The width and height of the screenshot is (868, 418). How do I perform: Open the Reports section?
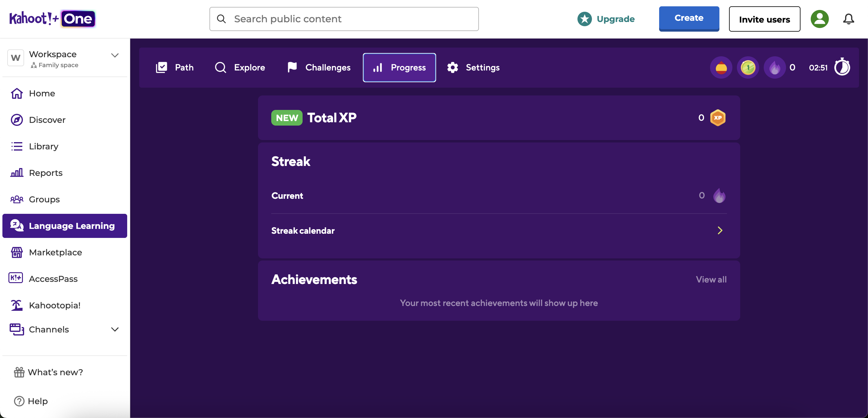[x=46, y=173]
